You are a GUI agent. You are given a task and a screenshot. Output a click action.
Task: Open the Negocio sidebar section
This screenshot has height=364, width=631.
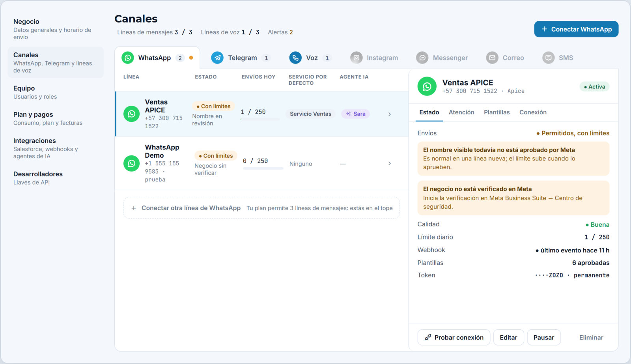56,29
